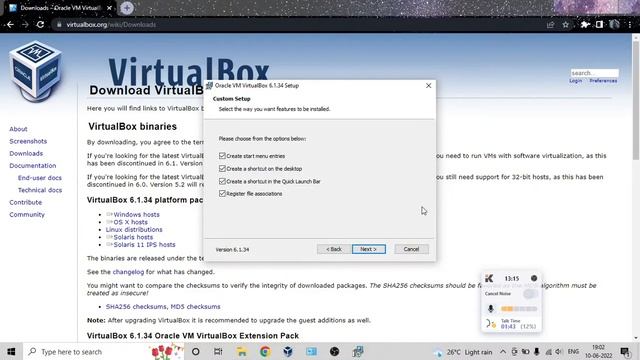Open Technical docs link

(40, 190)
